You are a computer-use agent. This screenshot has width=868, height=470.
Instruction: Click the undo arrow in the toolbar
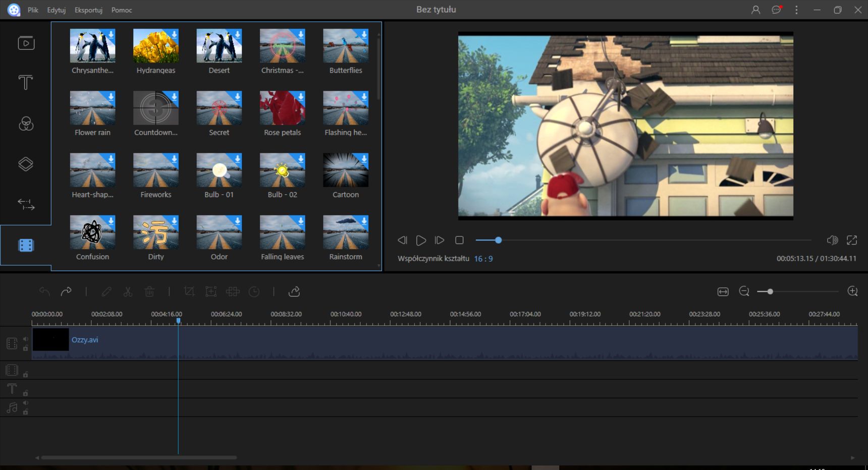44,291
